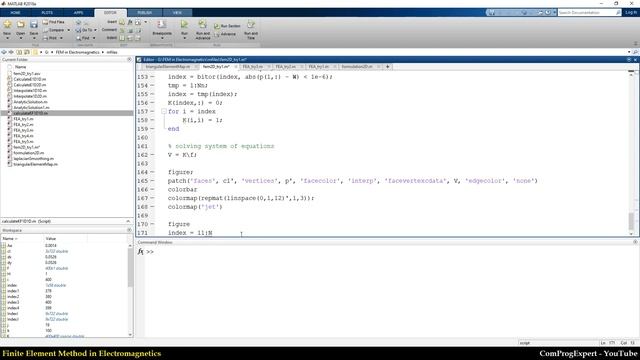The height and width of the screenshot is (360, 640).
Task: Click the green Run icon
Action: click(x=184, y=24)
